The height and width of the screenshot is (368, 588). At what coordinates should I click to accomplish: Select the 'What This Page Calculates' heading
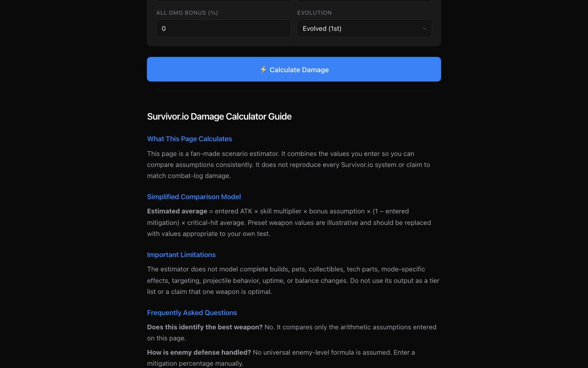189,139
